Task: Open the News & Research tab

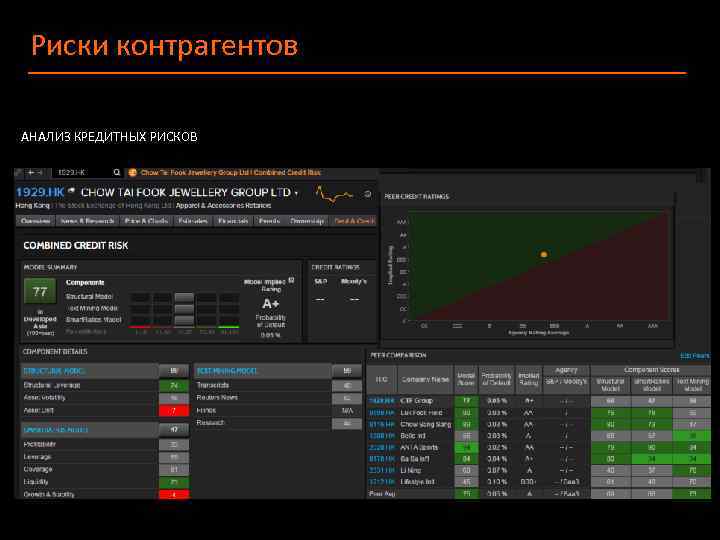Action: click(x=87, y=221)
